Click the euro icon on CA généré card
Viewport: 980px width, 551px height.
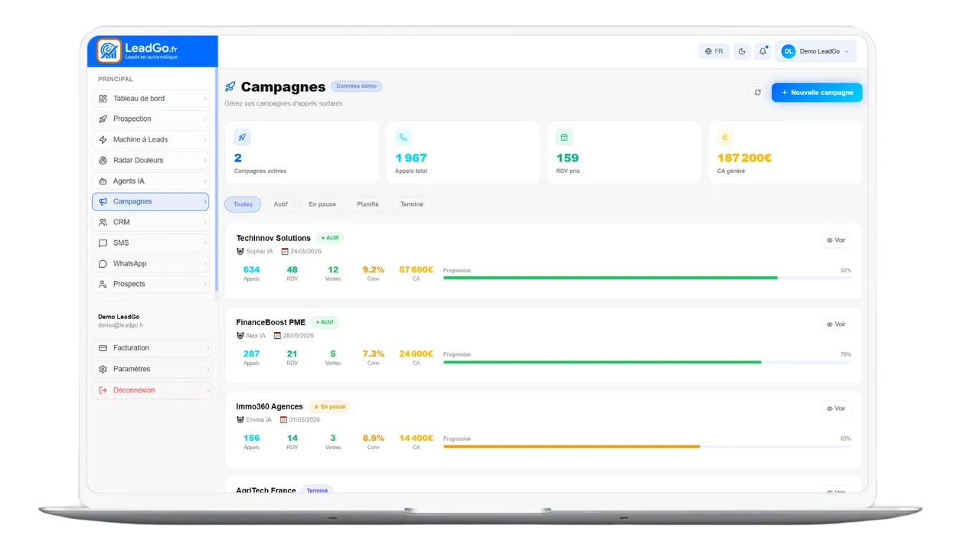pyautogui.click(x=725, y=138)
